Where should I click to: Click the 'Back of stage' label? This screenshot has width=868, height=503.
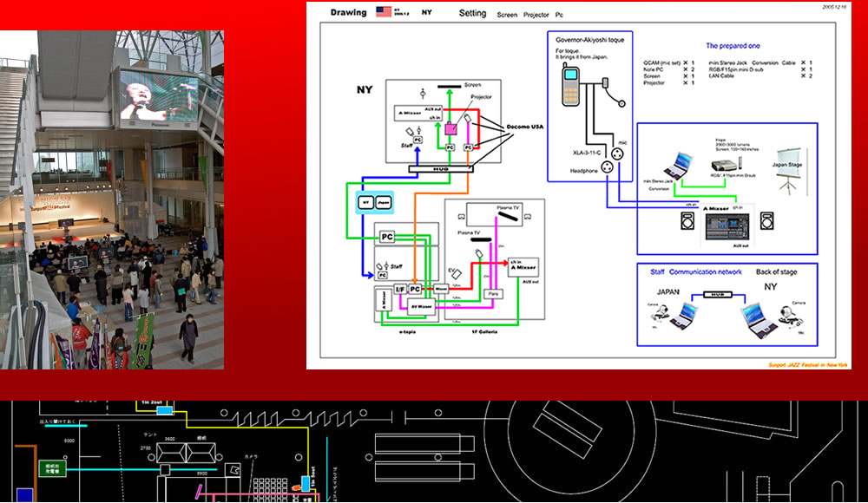[777, 271]
